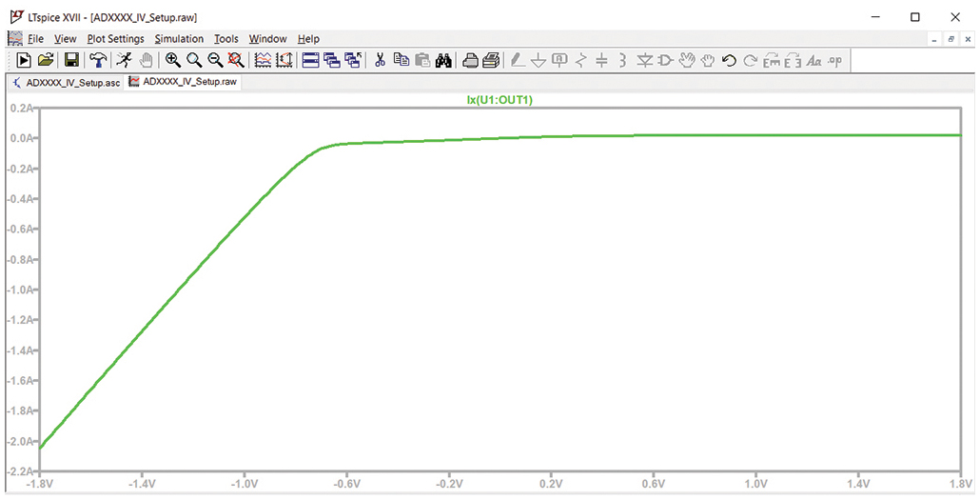Click the -1.0V horizontal axis label
The width and height of the screenshot is (980, 500).
click(x=244, y=484)
